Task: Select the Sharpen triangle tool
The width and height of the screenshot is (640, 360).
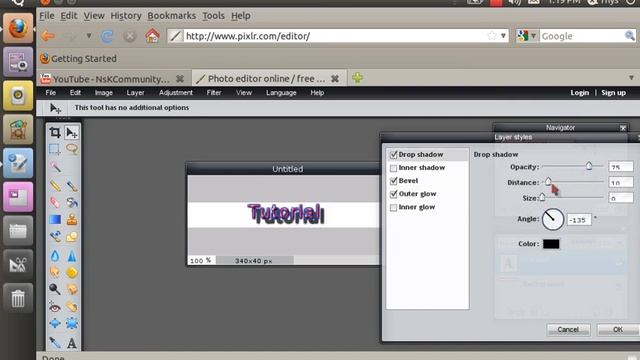Action: point(72,256)
